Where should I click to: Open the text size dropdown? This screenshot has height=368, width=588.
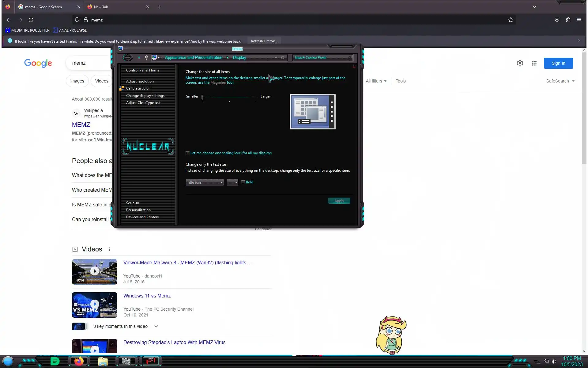click(x=232, y=182)
